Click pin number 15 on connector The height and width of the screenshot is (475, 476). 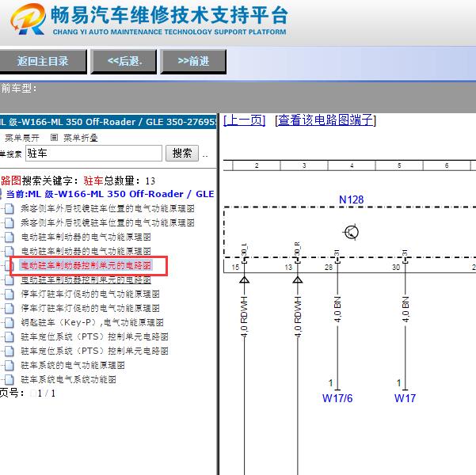(235, 268)
